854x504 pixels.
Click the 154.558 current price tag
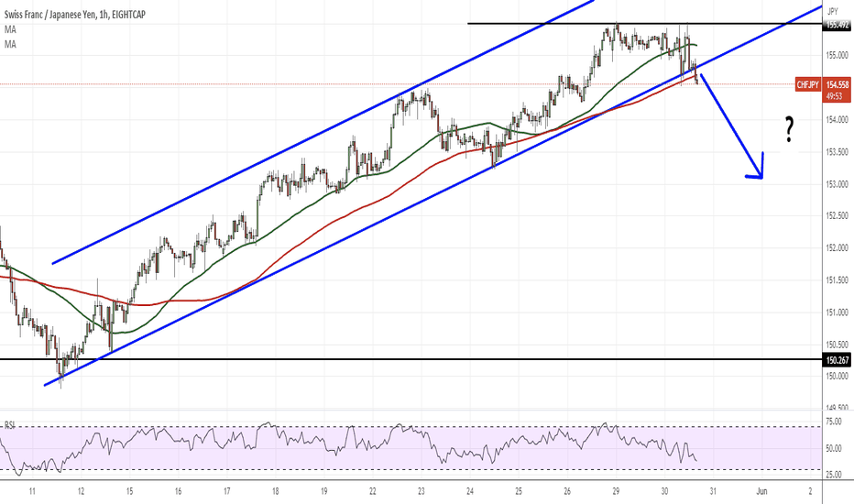[x=838, y=85]
